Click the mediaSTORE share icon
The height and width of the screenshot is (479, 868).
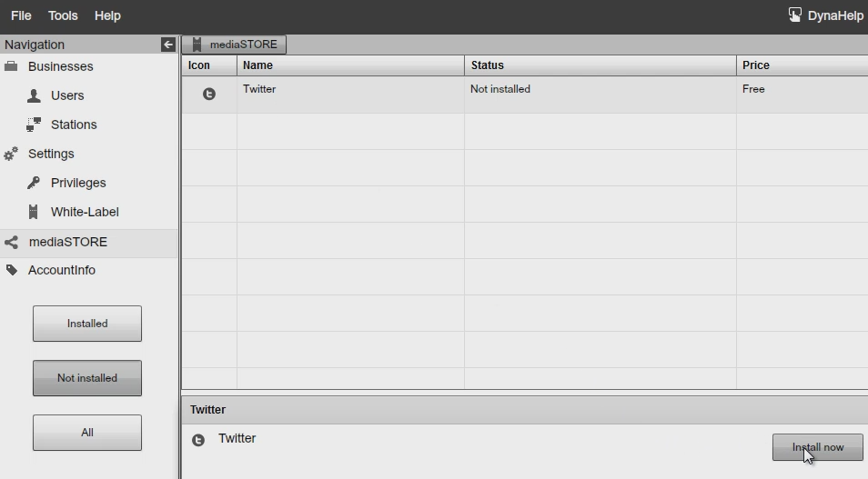click(x=11, y=243)
